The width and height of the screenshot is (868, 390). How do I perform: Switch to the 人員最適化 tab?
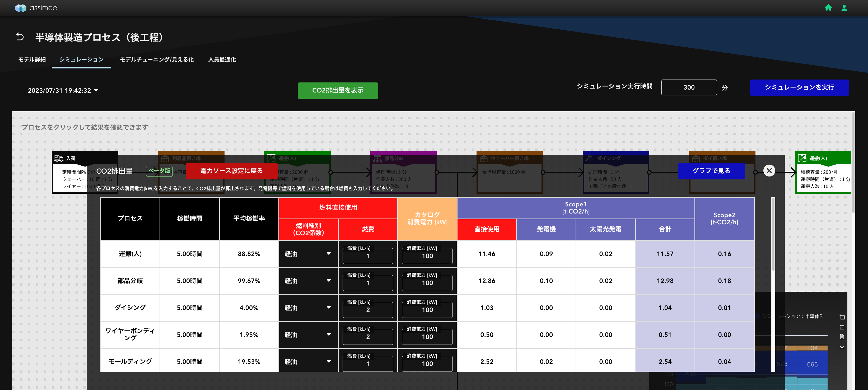222,60
